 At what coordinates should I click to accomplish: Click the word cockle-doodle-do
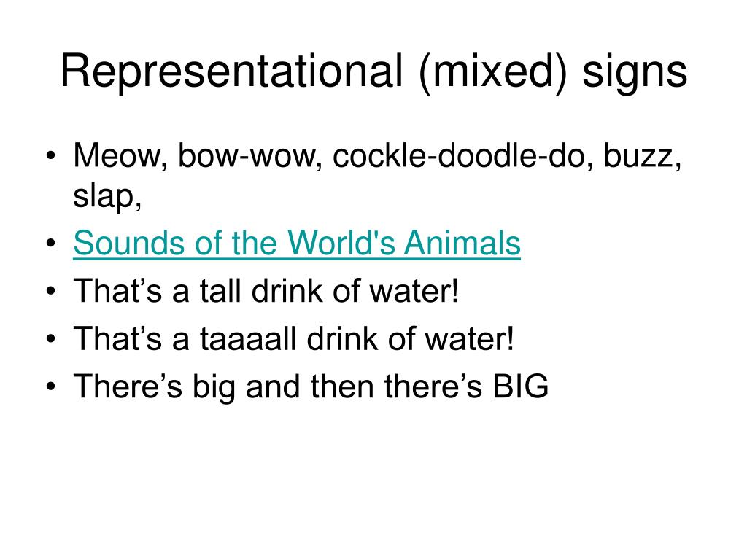click(459, 156)
